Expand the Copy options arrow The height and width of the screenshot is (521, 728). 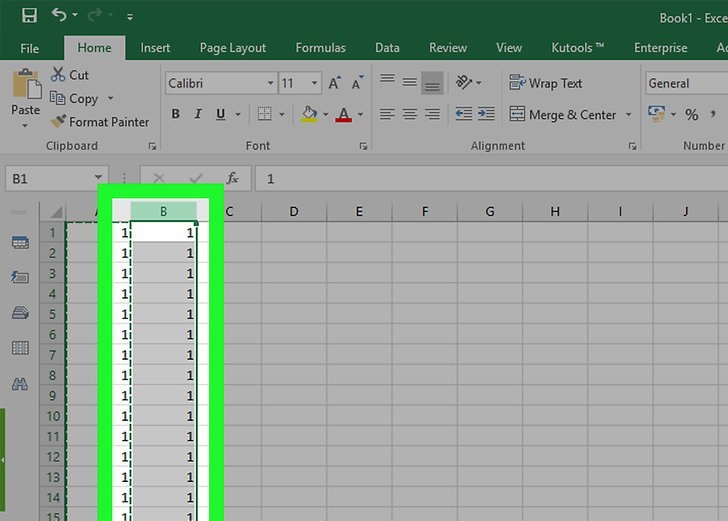pos(110,98)
